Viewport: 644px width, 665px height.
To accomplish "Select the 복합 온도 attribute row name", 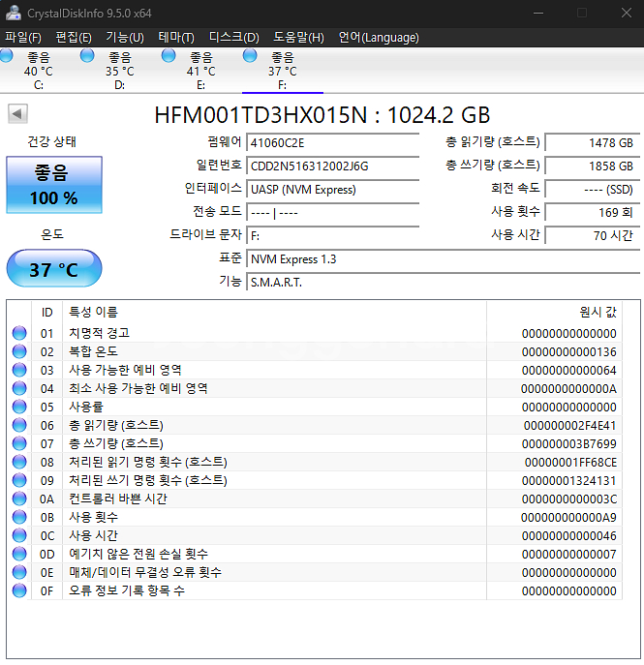I will tap(93, 351).
